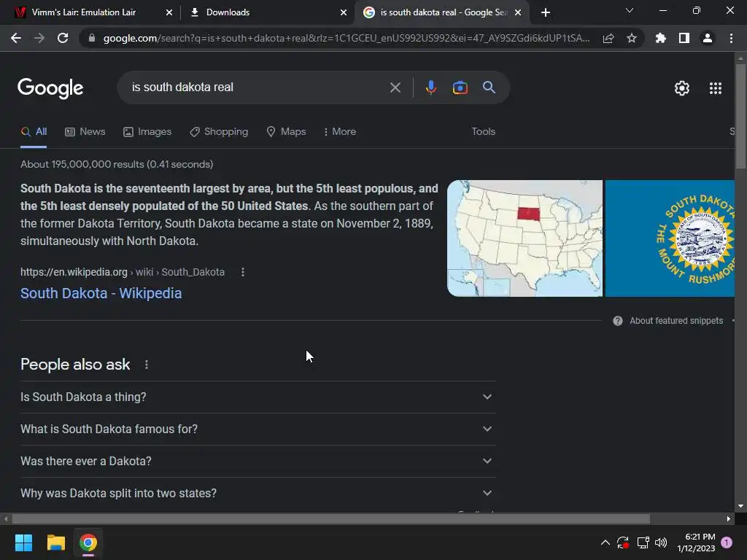Open the More search filters menu
This screenshot has height=560, width=747.
340,132
